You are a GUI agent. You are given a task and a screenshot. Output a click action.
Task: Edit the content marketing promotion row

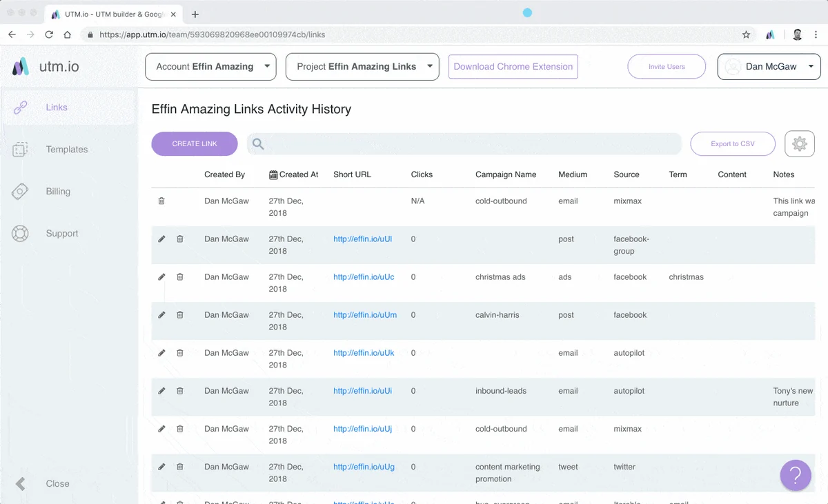click(161, 467)
